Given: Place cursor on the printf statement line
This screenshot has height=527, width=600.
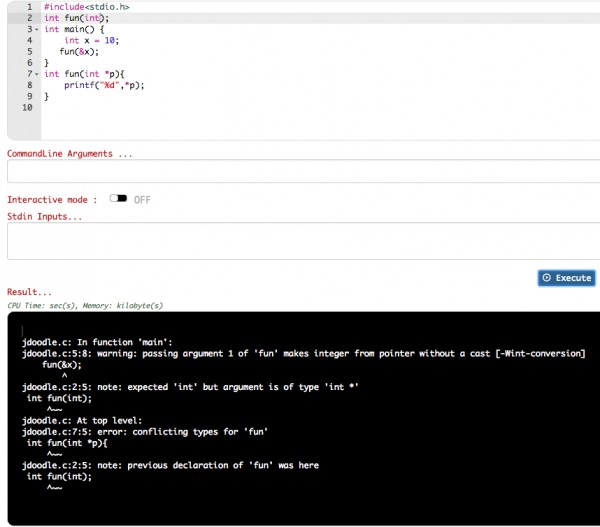Looking at the screenshot, I should (x=104, y=85).
